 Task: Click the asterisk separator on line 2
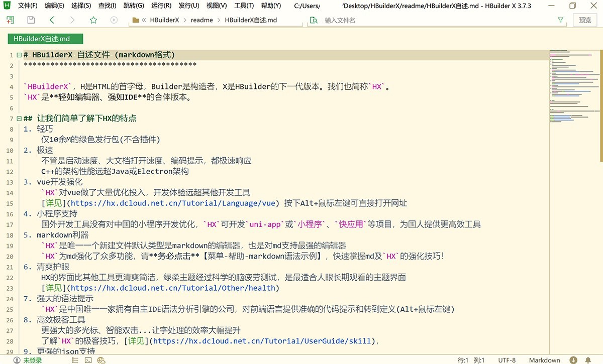tap(110, 65)
